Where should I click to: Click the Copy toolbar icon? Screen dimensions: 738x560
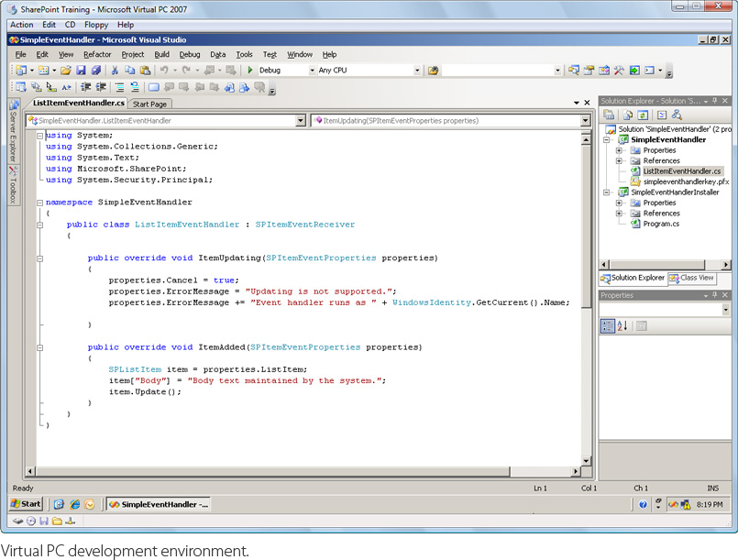(x=130, y=71)
